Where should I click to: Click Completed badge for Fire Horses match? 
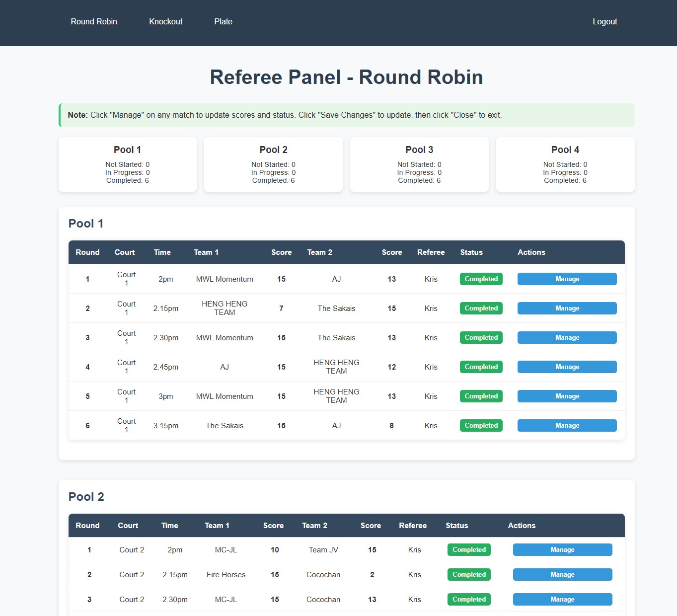pyautogui.click(x=469, y=575)
